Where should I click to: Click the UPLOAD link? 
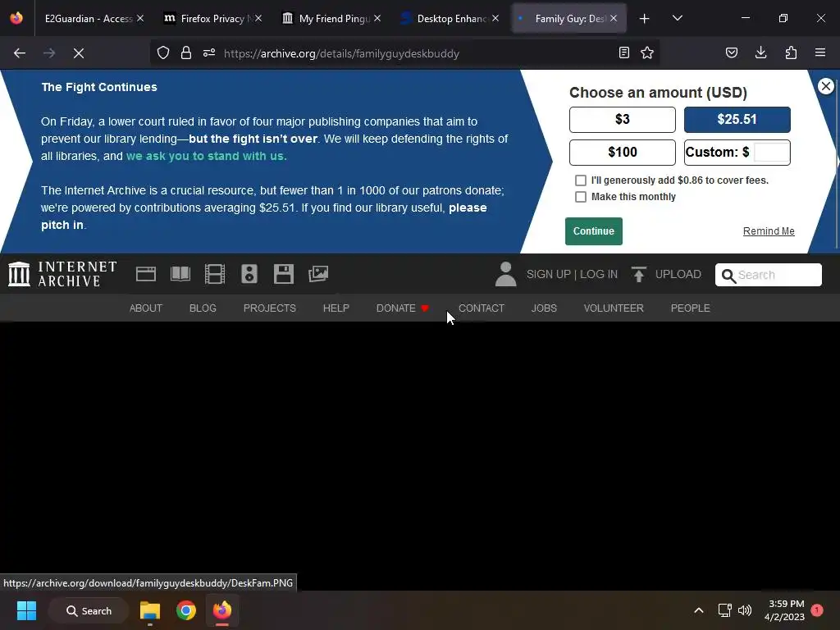tap(678, 274)
